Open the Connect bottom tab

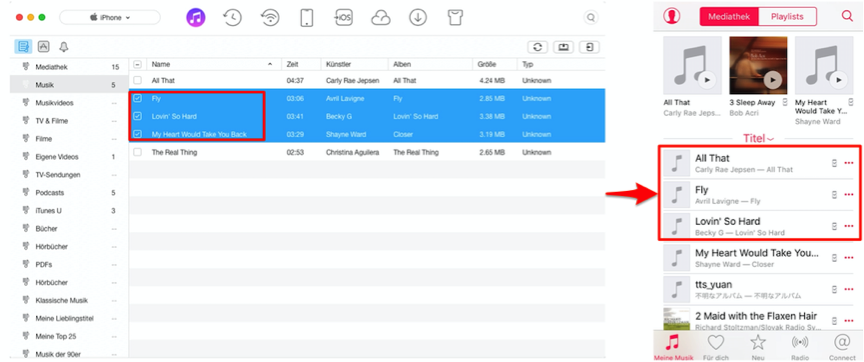click(842, 347)
